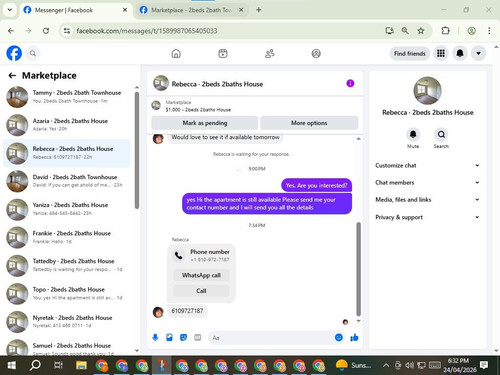500x375 pixels.
Task: Open Tattedby - 2beds 2baths House chat
Action: tap(67, 265)
